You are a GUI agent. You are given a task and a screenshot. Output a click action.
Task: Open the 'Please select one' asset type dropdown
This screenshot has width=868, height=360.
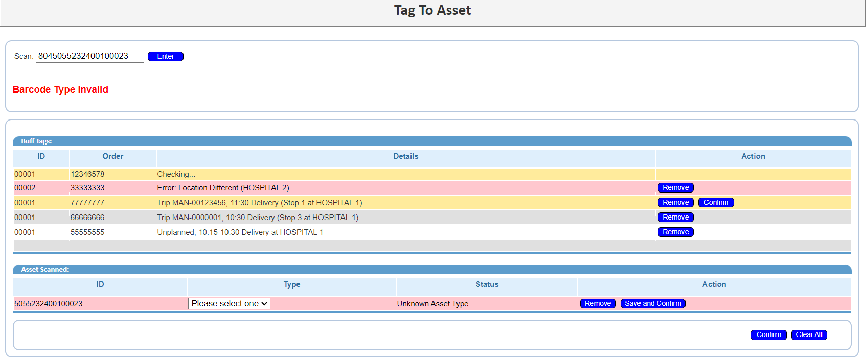click(x=229, y=303)
